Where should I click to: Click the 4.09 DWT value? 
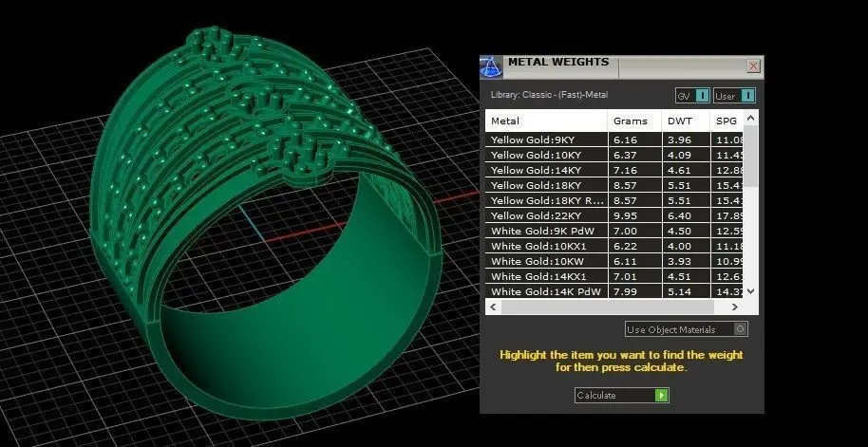(x=679, y=155)
